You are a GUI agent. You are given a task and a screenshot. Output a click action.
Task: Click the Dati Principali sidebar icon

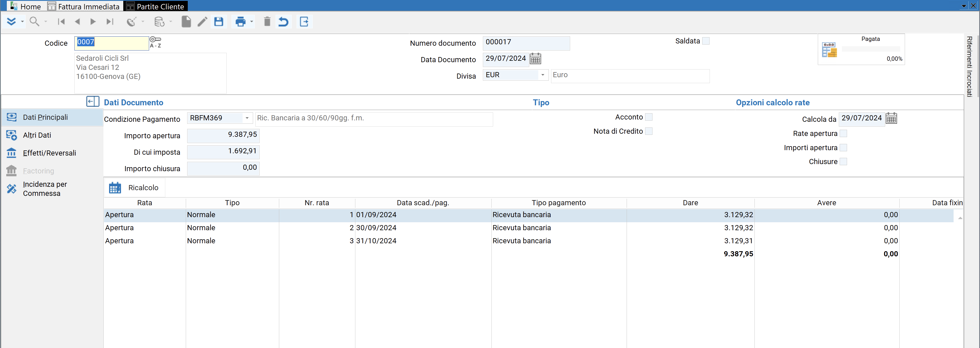click(11, 117)
